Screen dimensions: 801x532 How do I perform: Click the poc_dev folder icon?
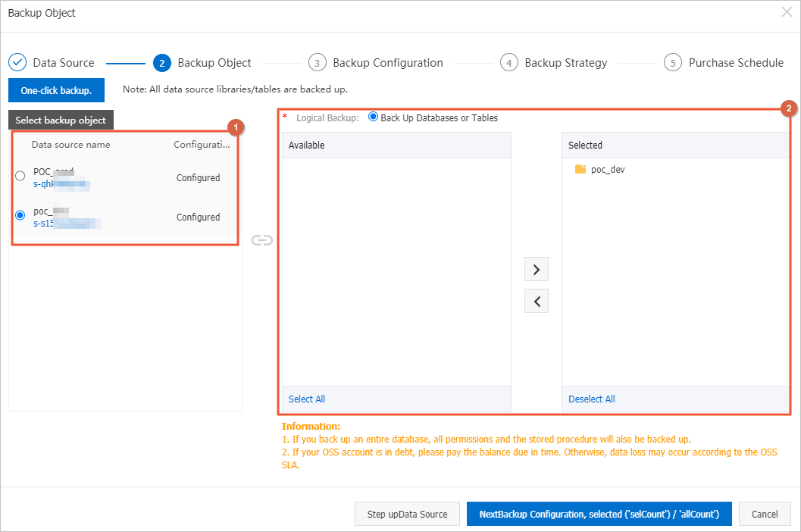tap(580, 169)
